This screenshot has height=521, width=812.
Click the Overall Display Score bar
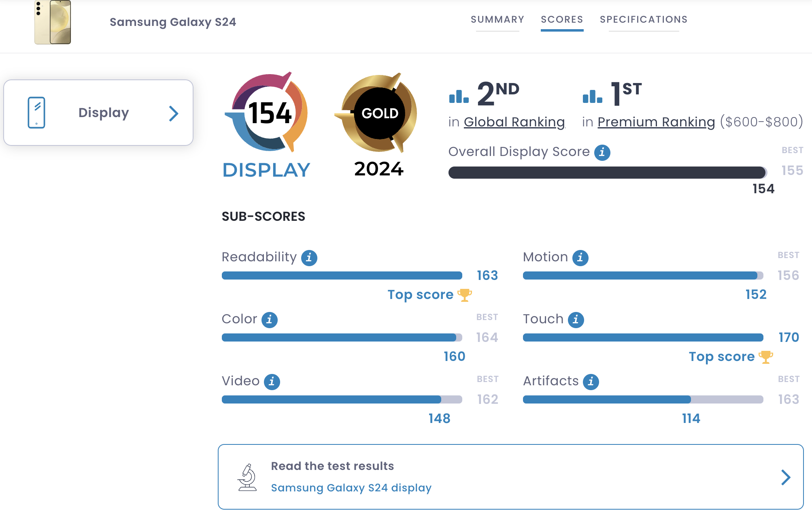(607, 173)
